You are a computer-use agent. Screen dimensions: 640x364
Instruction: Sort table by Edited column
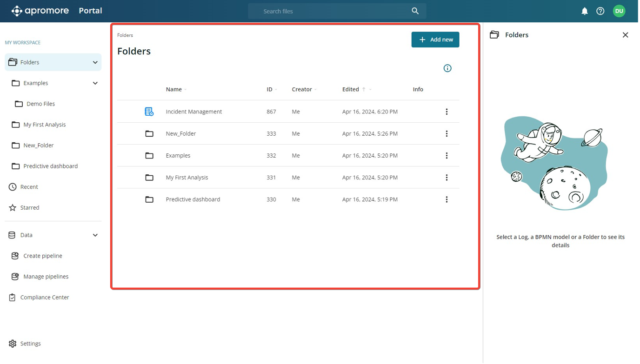point(351,89)
